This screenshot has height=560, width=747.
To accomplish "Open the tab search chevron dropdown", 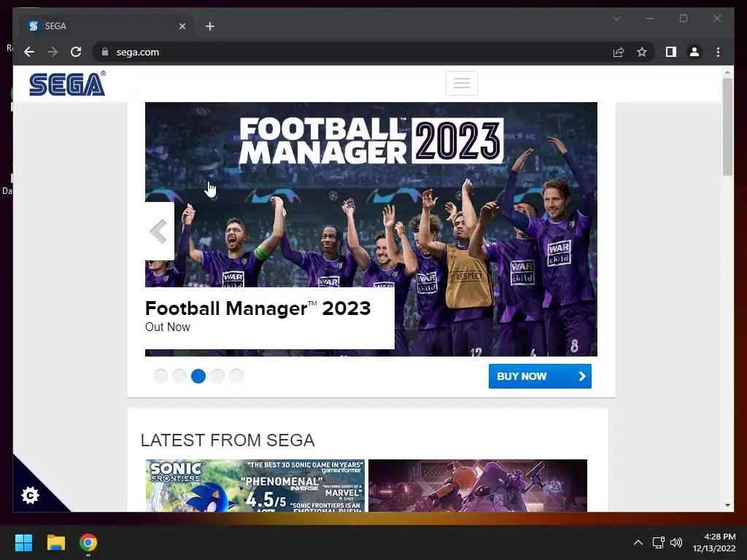I will (x=616, y=18).
